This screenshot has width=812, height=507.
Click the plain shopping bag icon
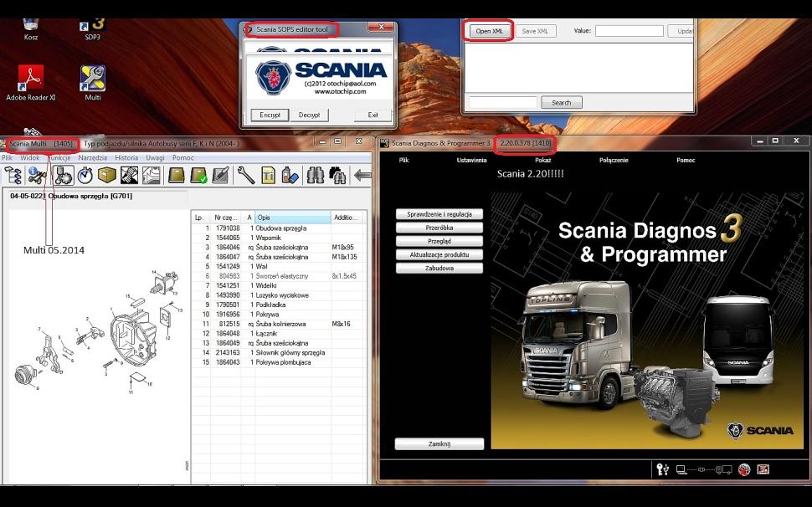click(x=177, y=176)
